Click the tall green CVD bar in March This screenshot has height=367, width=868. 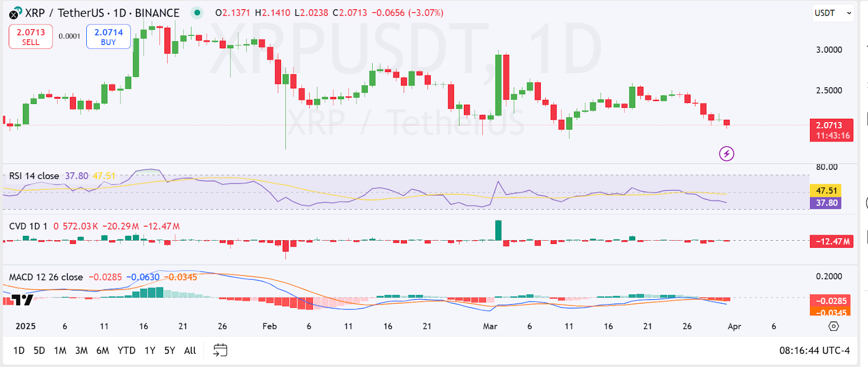499,230
